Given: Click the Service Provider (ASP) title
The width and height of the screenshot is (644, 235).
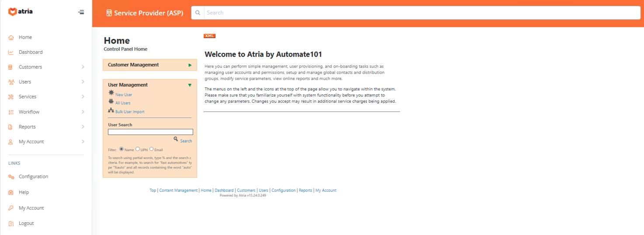Looking at the screenshot, I should (149, 13).
